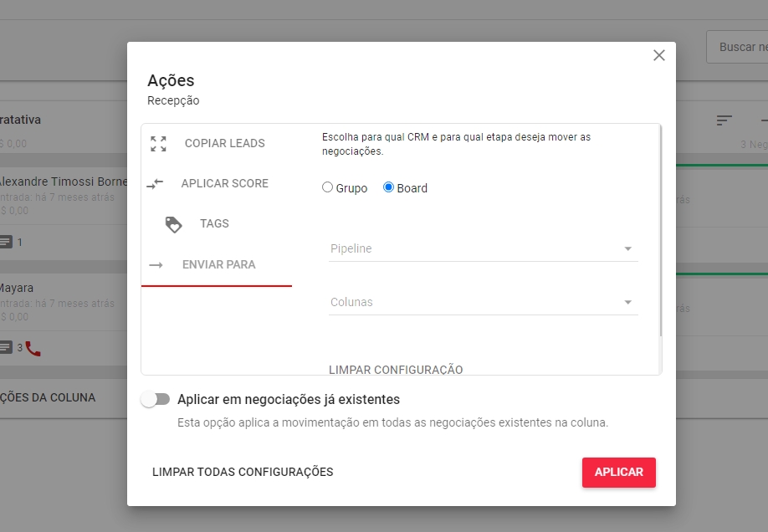Enable Aplicar em negociações já existentes toggle

[156, 400]
